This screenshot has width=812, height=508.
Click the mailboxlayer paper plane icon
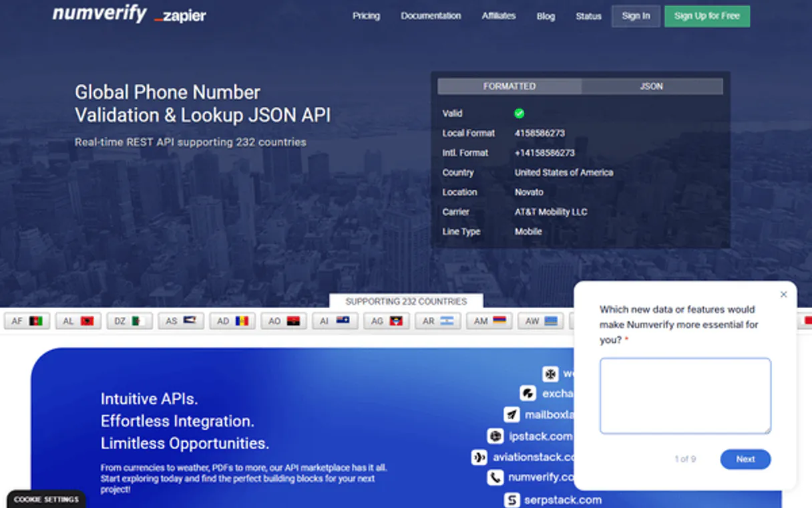pos(512,414)
